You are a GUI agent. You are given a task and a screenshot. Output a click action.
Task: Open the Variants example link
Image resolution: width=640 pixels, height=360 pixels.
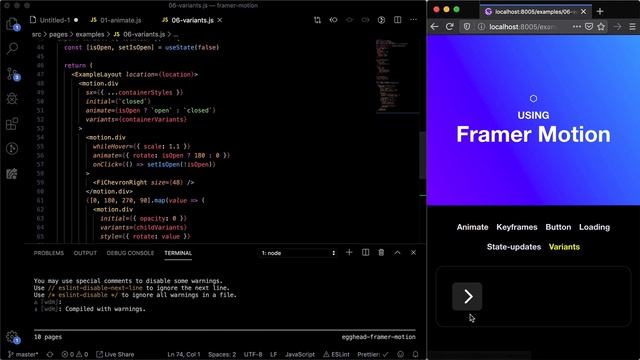pos(564,247)
